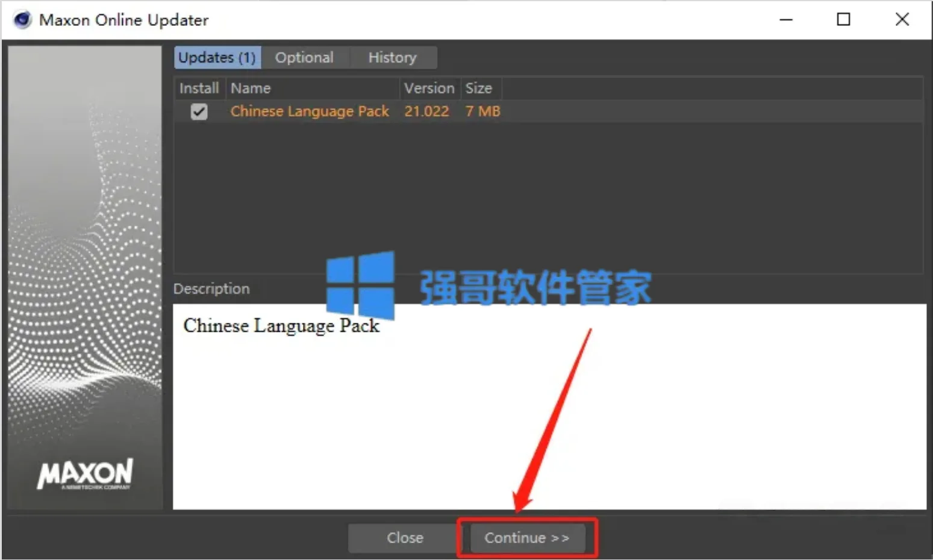This screenshot has width=933, height=560.
Task: Minimize the Maxon Online Updater window
Action: pyautogui.click(x=786, y=20)
